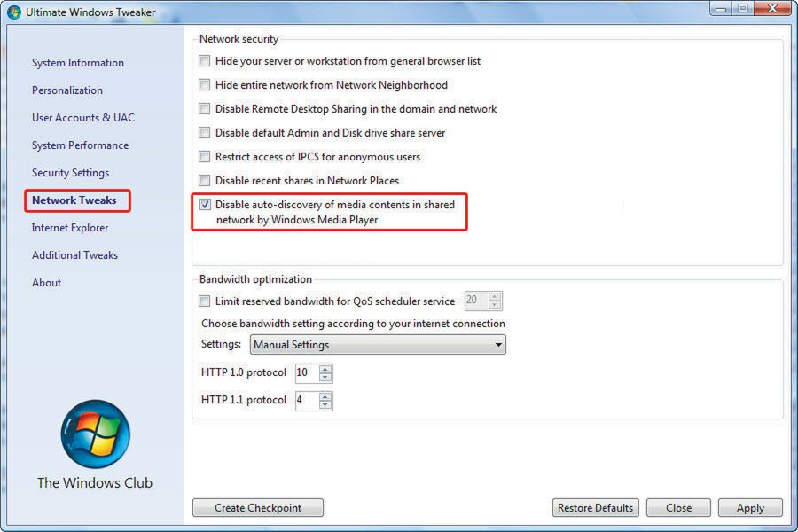The height and width of the screenshot is (532, 798).
Task: Enable hide server from general browser list
Action: pyautogui.click(x=204, y=61)
